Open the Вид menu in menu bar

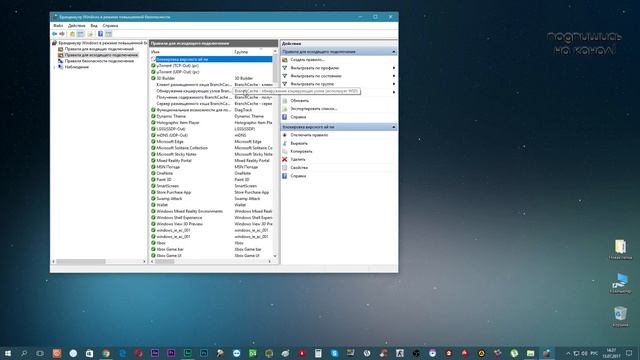pos(94,26)
